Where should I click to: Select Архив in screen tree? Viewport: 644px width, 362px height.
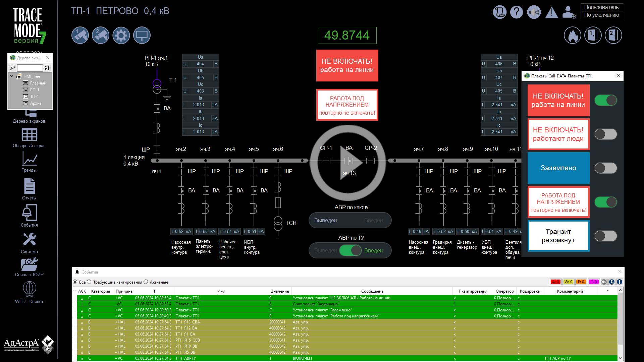(x=36, y=103)
